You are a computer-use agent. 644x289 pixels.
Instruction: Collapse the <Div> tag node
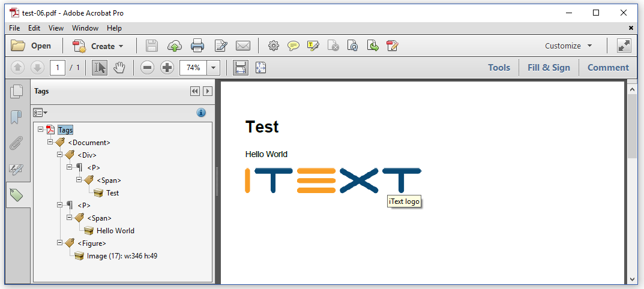pos(59,155)
